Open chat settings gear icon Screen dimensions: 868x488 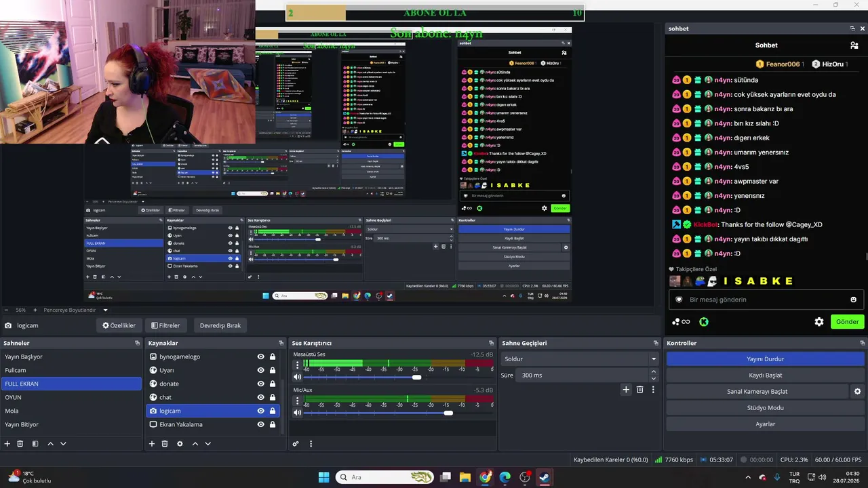(x=819, y=322)
